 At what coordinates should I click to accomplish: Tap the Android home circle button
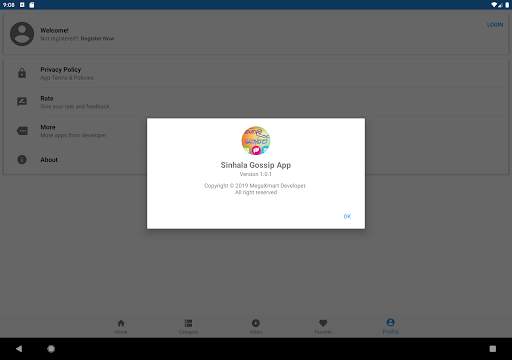pos(51,349)
